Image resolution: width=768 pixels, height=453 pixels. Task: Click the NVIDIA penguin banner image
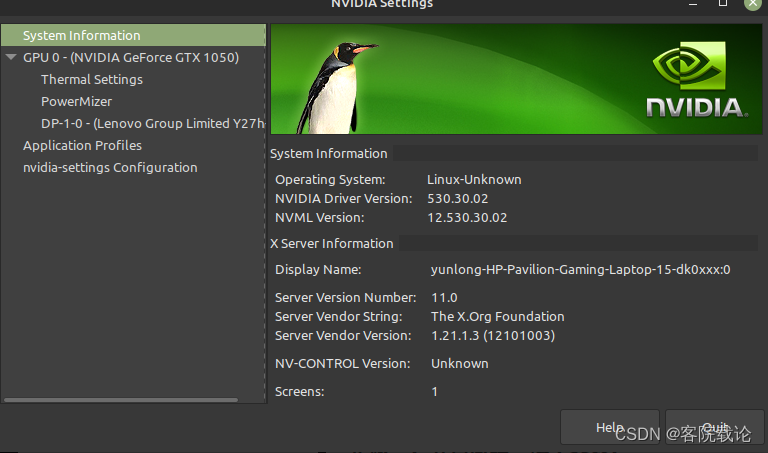point(516,79)
